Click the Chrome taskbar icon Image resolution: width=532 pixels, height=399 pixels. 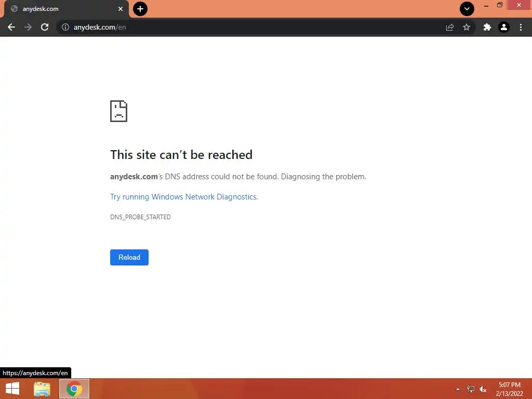(74, 389)
